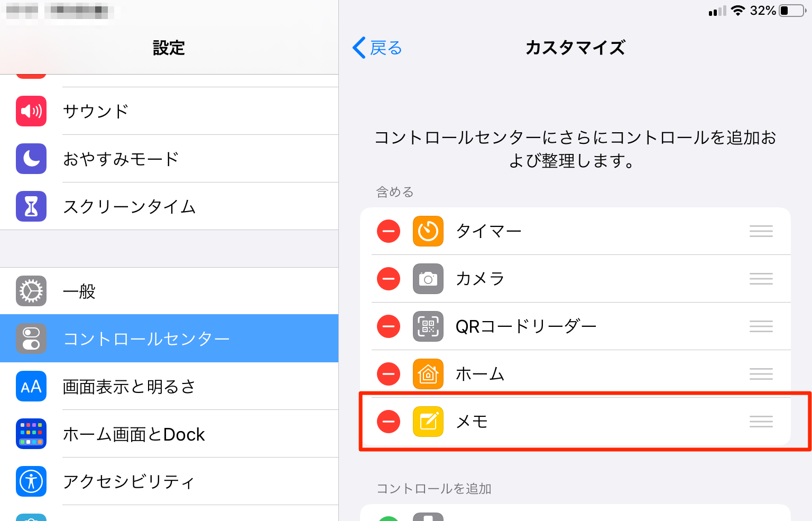
Task: Tap the QR code reader icon
Action: pos(428,326)
